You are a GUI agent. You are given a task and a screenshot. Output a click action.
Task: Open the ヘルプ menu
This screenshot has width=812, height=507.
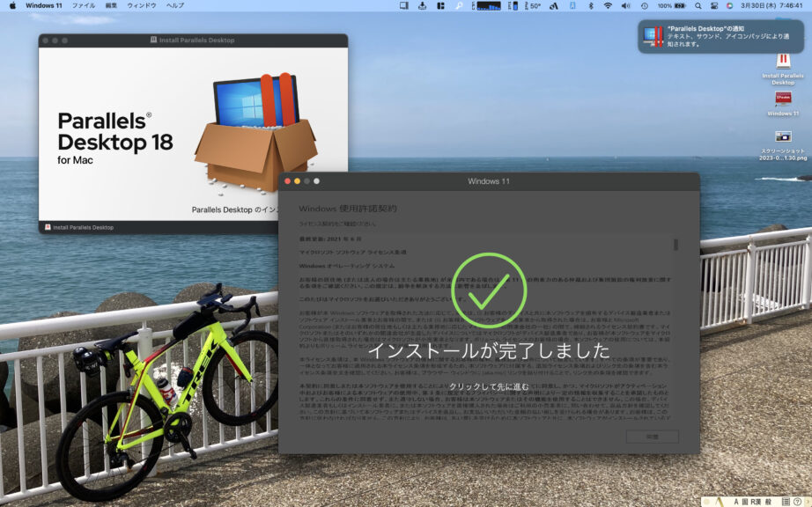[175, 5]
